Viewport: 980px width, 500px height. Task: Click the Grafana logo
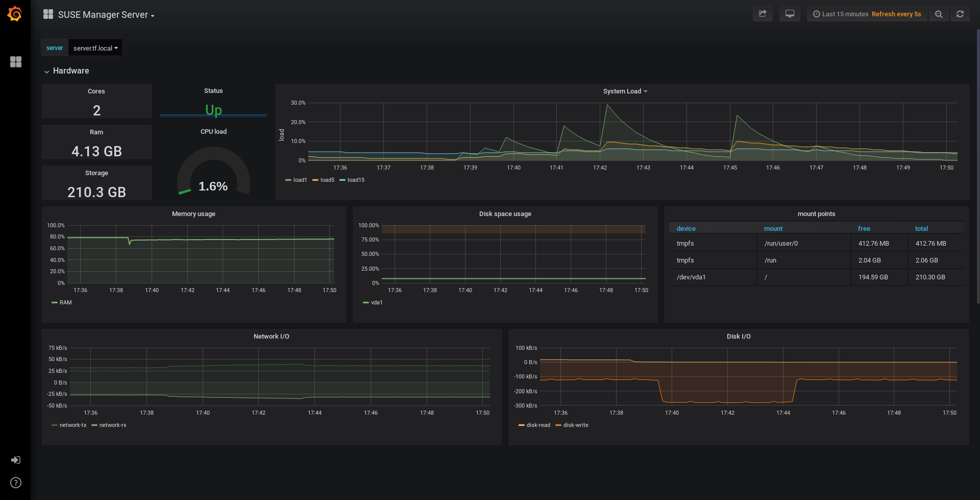tap(15, 14)
